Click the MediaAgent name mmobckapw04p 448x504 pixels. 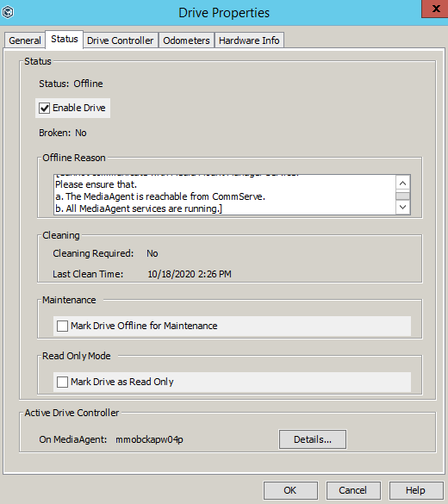coord(149,439)
